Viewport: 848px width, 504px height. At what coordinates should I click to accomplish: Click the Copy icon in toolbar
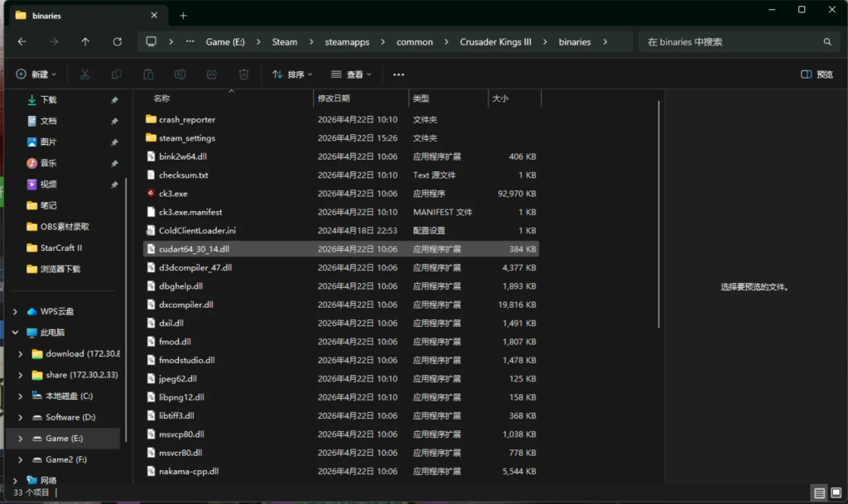(117, 74)
